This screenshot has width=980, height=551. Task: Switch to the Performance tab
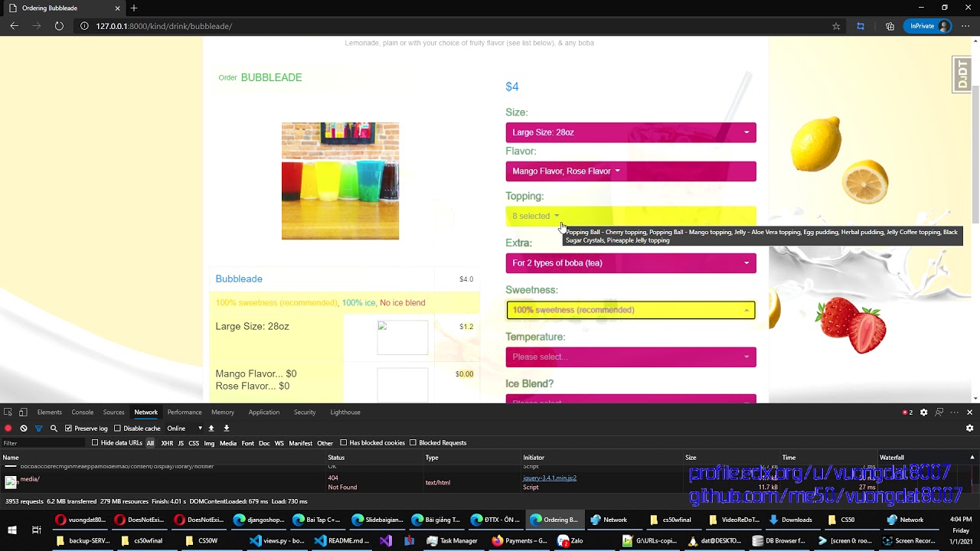coord(185,412)
